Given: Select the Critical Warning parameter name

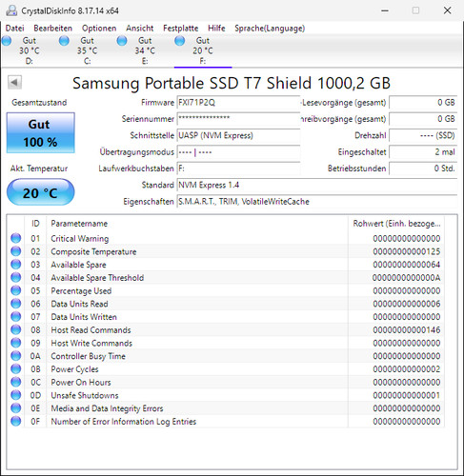Looking at the screenshot, I should (80, 239).
